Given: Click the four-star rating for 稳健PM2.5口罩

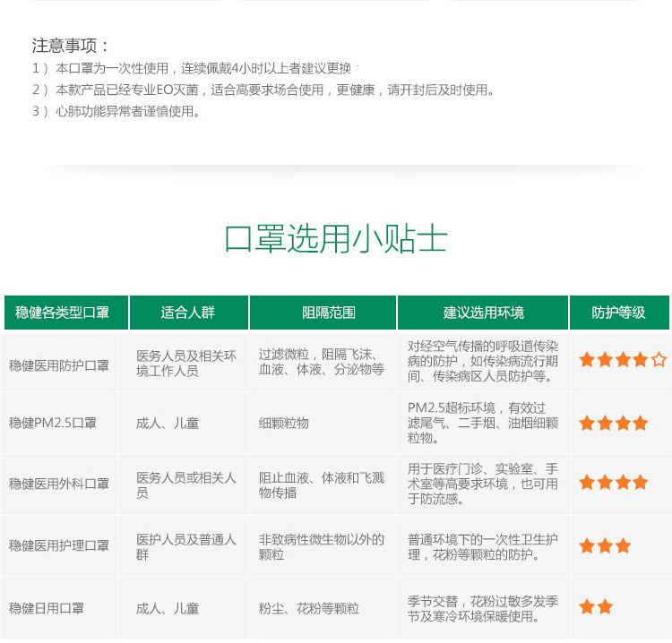Looking at the screenshot, I should [x=613, y=423].
